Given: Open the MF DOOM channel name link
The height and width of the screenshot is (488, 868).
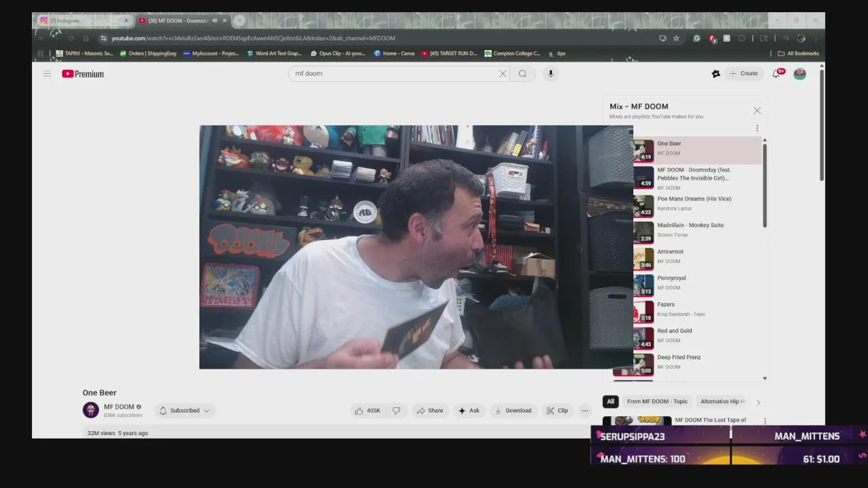Looking at the screenshot, I should pyautogui.click(x=119, y=407).
